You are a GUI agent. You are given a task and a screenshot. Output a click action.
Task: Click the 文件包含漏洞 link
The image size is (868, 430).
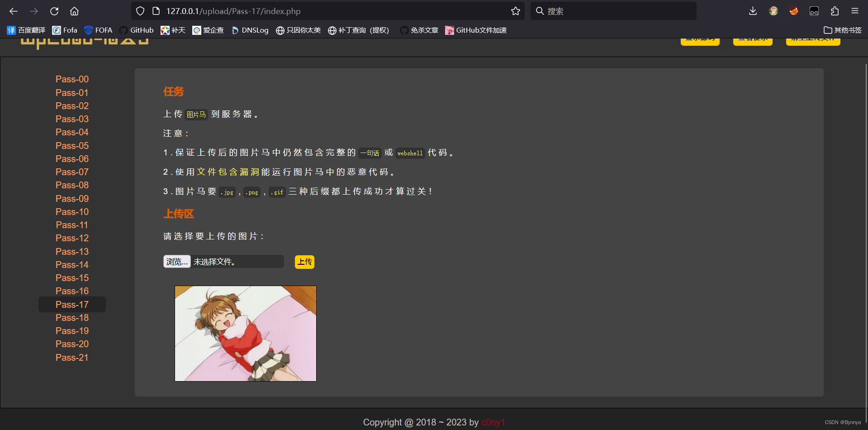coord(228,172)
